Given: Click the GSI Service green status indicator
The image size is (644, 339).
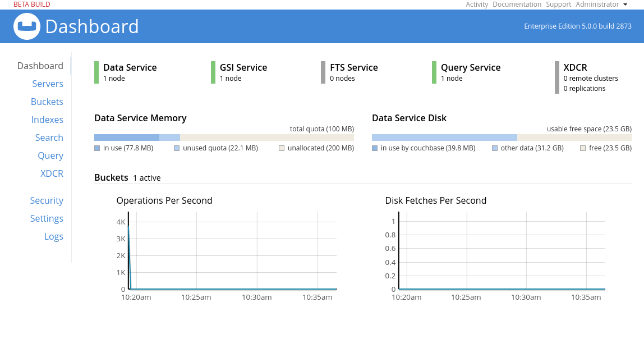Looking at the screenshot, I should (x=213, y=72).
